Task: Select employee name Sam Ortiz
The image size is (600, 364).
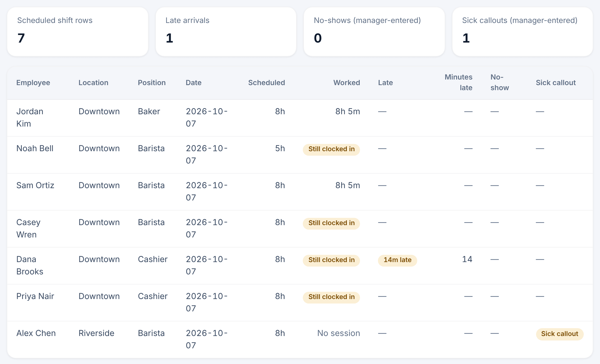Action: [x=35, y=185]
